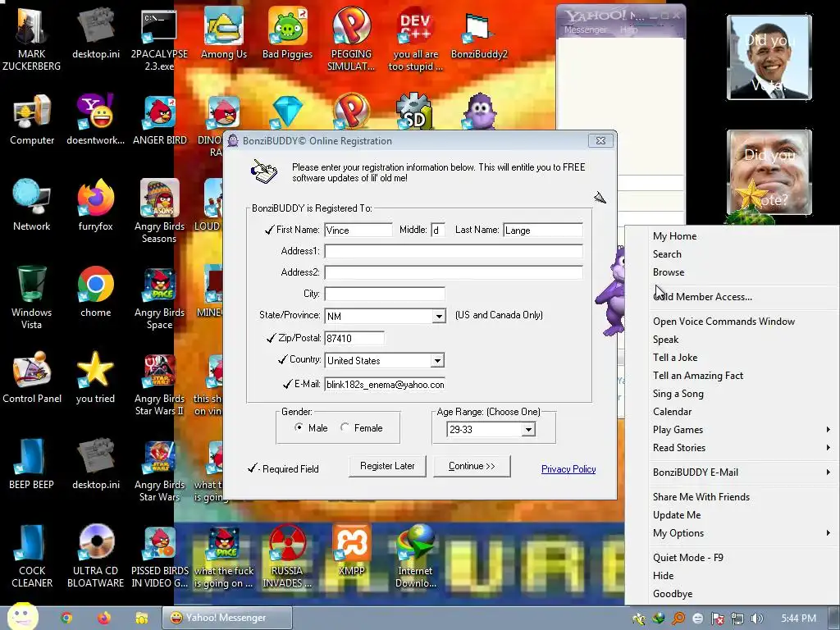840x630 pixels.
Task: Open the Windows Vista recycle bin icon
Action: coord(32,296)
